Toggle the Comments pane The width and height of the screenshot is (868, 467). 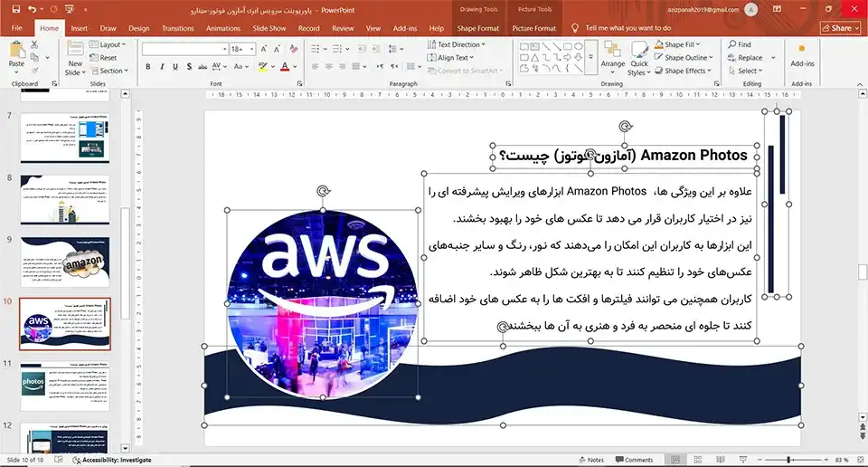[635, 460]
